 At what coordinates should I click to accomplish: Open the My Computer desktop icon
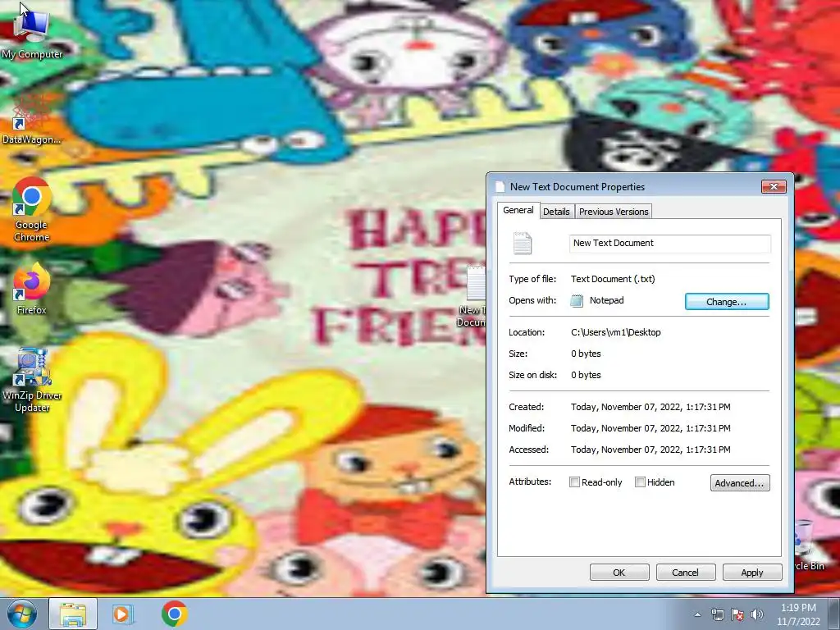[31, 33]
